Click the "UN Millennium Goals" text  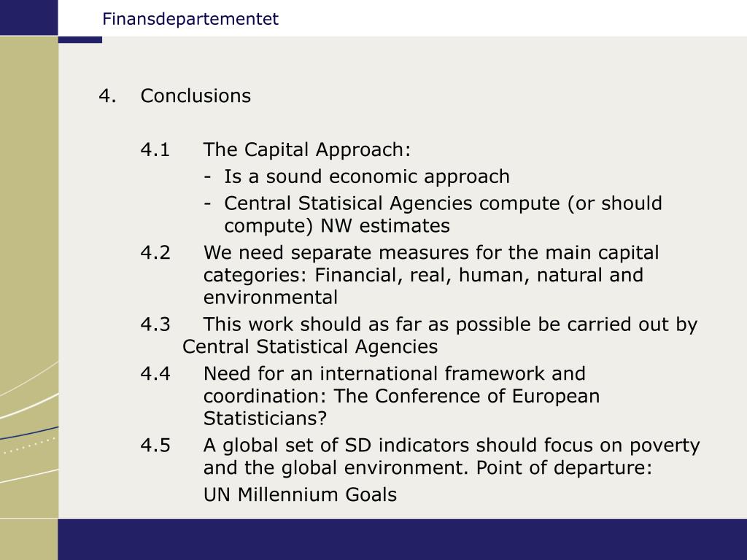pos(300,495)
